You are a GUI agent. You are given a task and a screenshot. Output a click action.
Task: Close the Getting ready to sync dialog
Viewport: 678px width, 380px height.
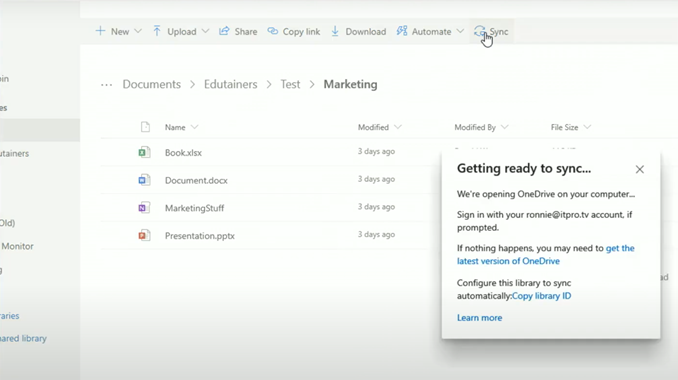point(640,169)
